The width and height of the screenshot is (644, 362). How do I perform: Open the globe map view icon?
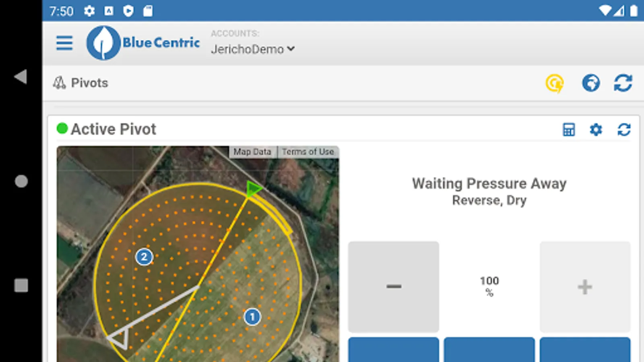click(591, 83)
